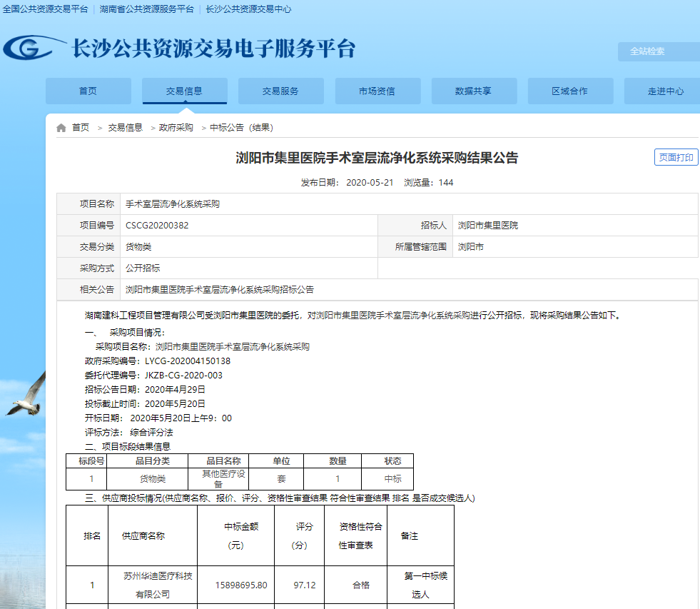Click 第一中标候选人 remark cell
Screen dimensions: 700x609
[x=420, y=585]
